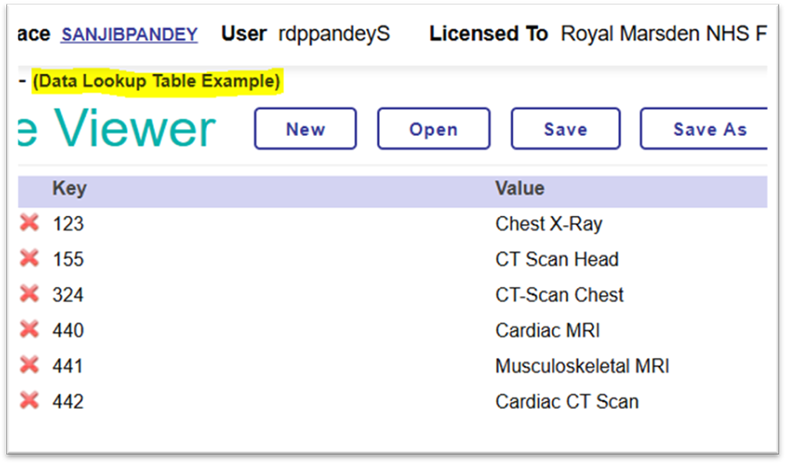This screenshot has height=464, width=787.
Task: Delete the Cardiac MRI row
Action: click(29, 330)
